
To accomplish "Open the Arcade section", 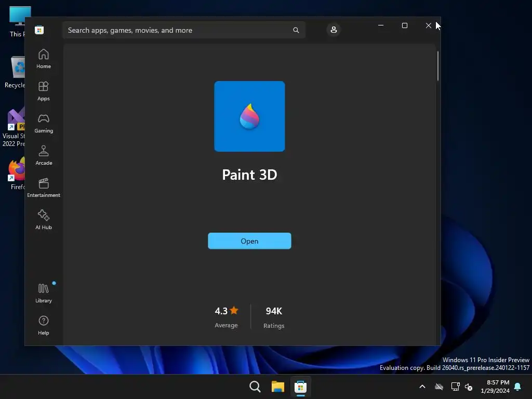I will pyautogui.click(x=44, y=156).
